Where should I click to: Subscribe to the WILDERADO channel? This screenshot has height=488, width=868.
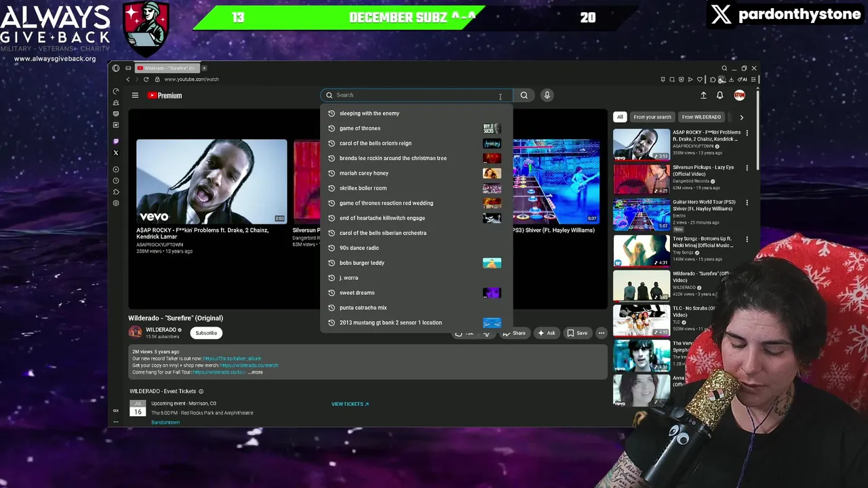pos(206,333)
